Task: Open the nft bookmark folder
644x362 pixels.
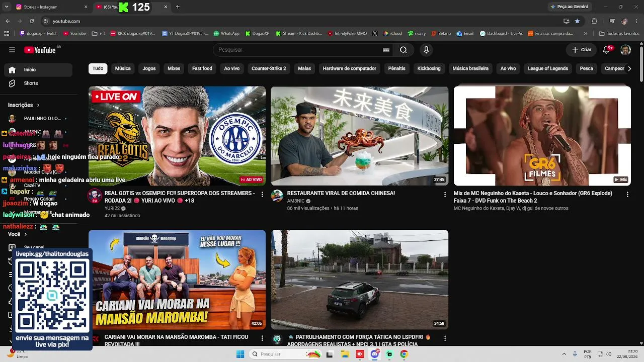Action: point(99,34)
